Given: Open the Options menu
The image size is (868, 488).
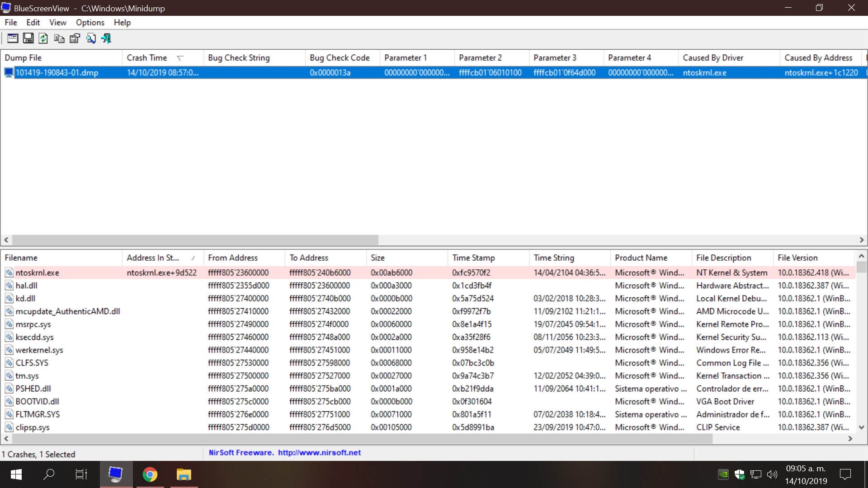Looking at the screenshot, I should 90,23.
